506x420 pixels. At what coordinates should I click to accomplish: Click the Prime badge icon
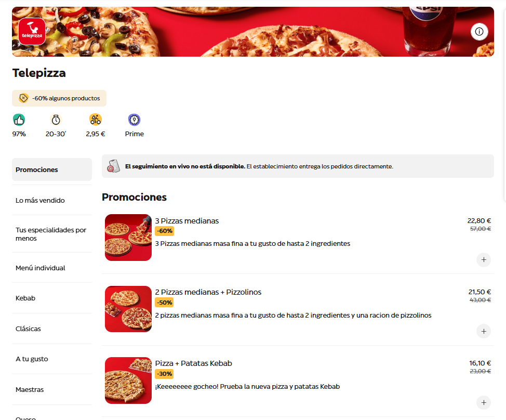coord(134,120)
